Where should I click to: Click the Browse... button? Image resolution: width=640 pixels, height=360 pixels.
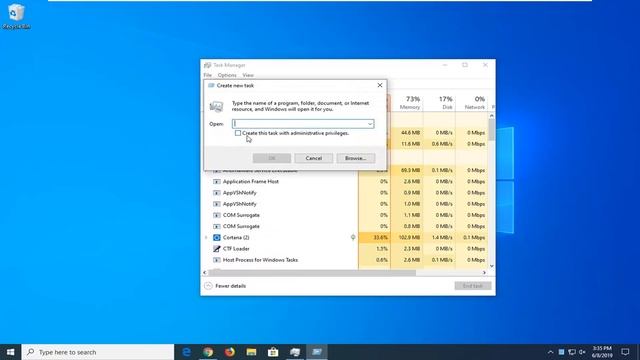tap(356, 158)
